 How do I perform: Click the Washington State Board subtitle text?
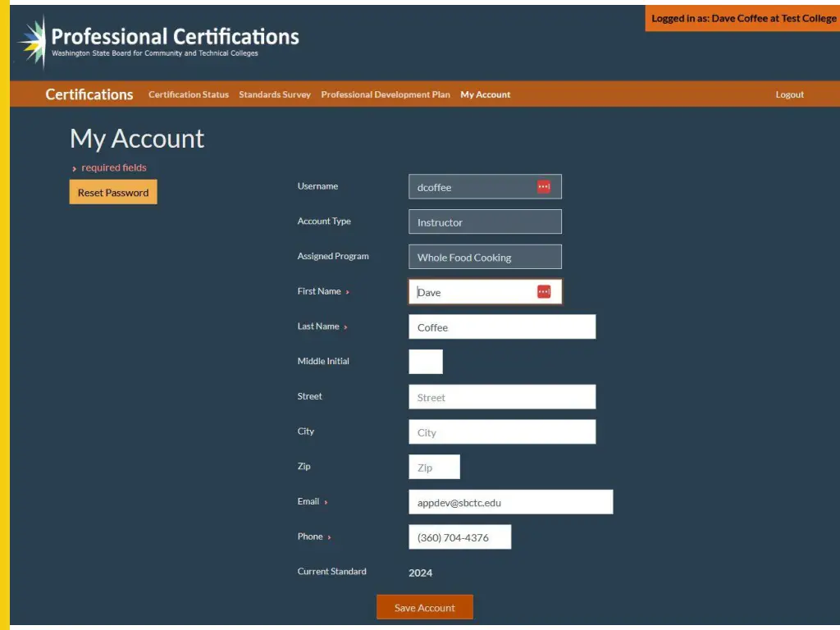(155, 53)
